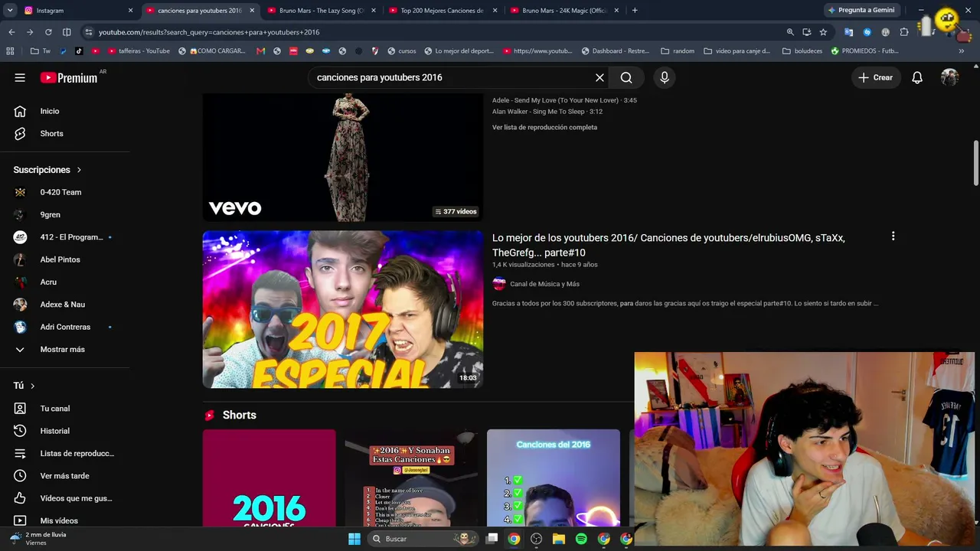Go back in browser history

(11, 32)
